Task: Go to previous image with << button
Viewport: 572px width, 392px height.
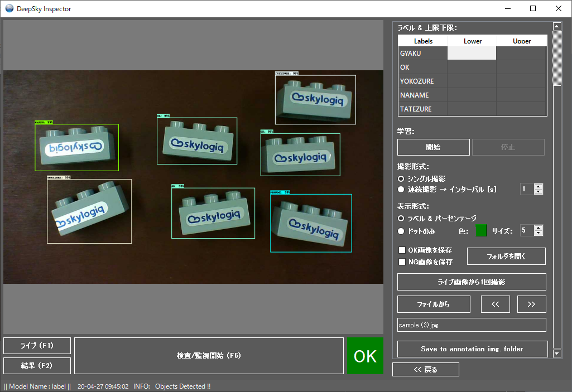Action: (496, 304)
